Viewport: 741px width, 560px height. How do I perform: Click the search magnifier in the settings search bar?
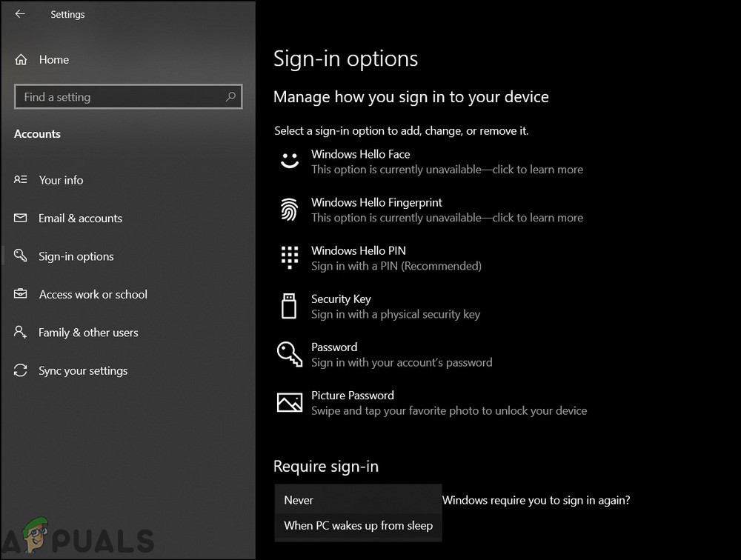click(232, 96)
